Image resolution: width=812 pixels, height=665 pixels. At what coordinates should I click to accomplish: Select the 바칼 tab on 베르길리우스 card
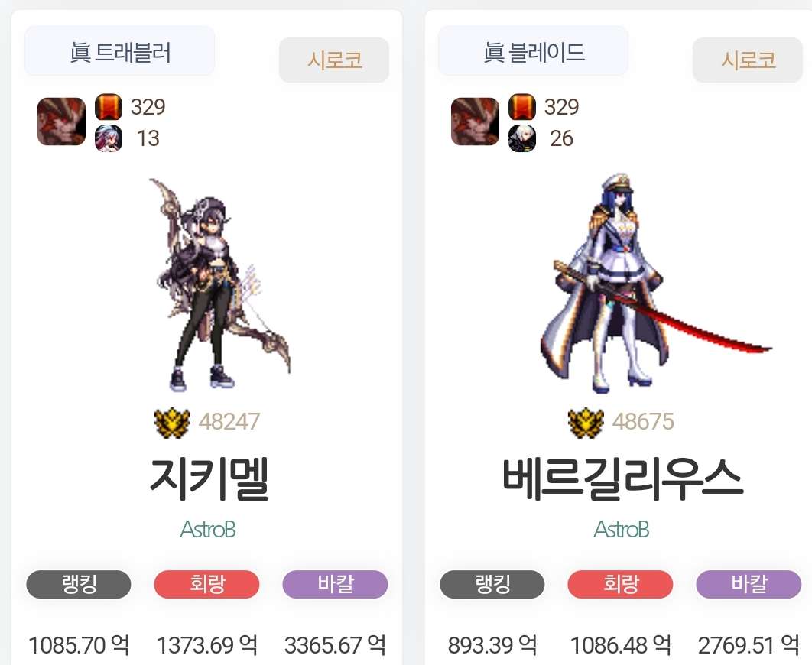pyautogui.click(x=749, y=584)
